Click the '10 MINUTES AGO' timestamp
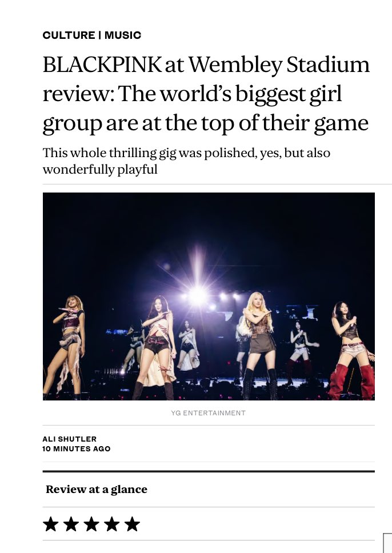Viewport: 392px width, 553px height. click(76, 449)
